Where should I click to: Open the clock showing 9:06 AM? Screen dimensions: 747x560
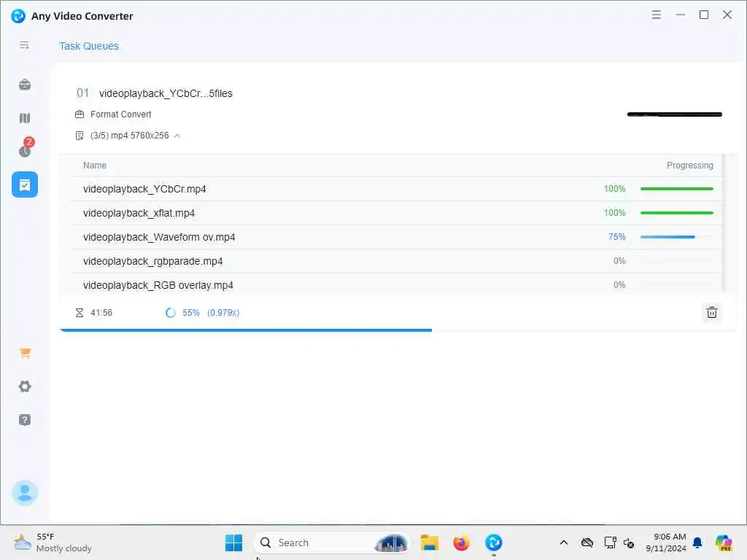[x=666, y=542]
